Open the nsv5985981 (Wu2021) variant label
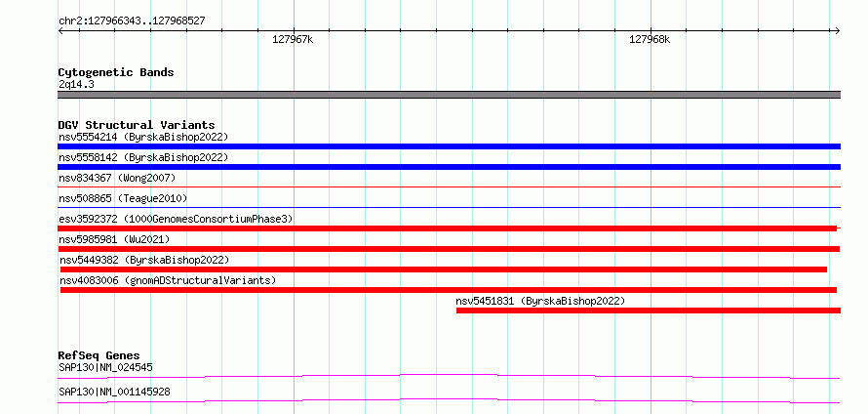The height and width of the screenshot is (414, 868). click(114, 239)
